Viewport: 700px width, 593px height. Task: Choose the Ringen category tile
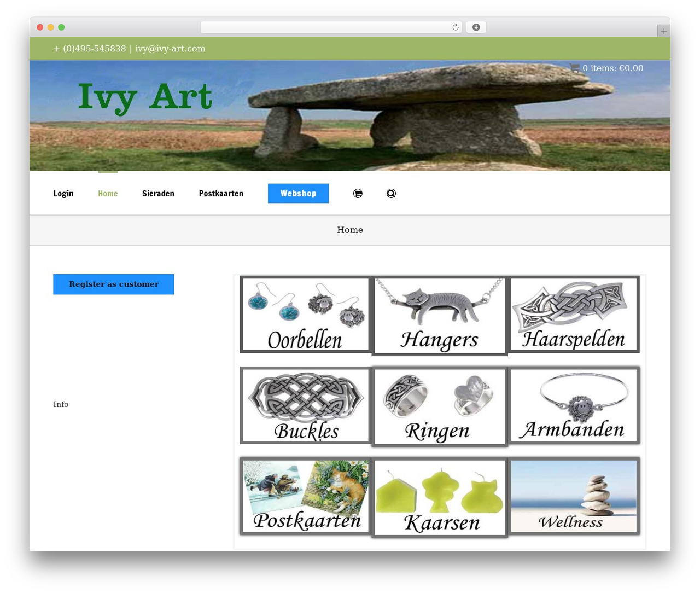click(x=440, y=406)
